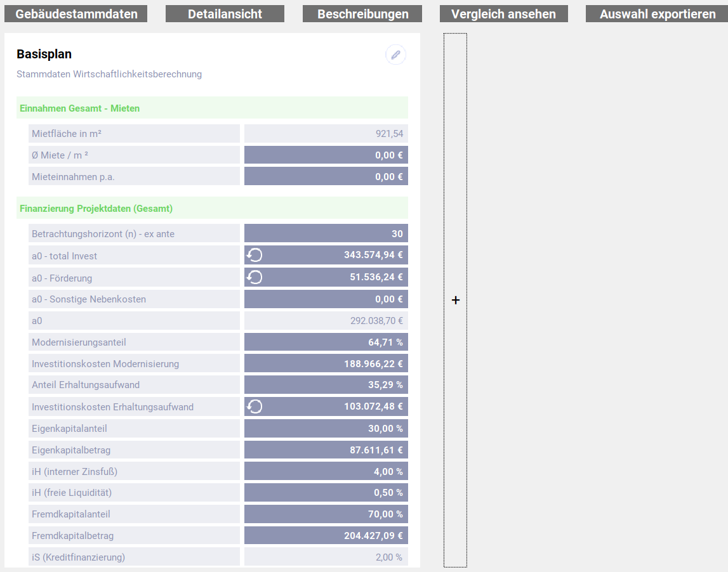Click the pencil edit icon for Basisplan
This screenshot has height=572, width=728.
click(x=395, y=55)
